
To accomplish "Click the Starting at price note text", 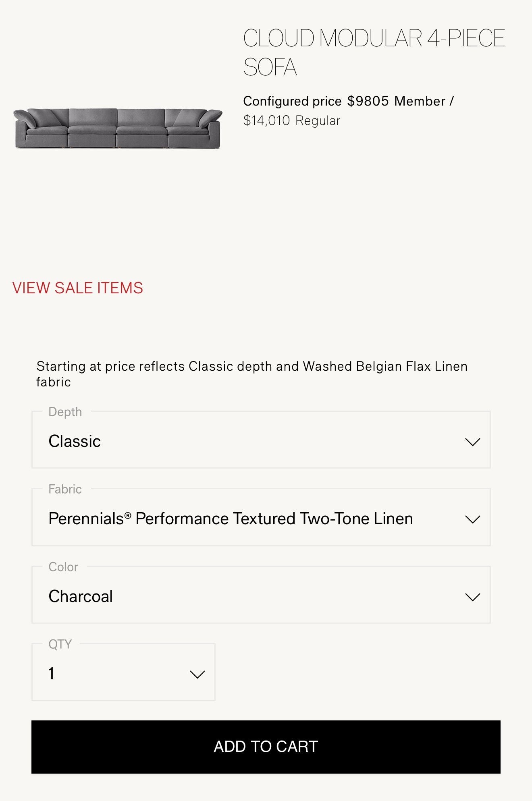I will (252, 374).
